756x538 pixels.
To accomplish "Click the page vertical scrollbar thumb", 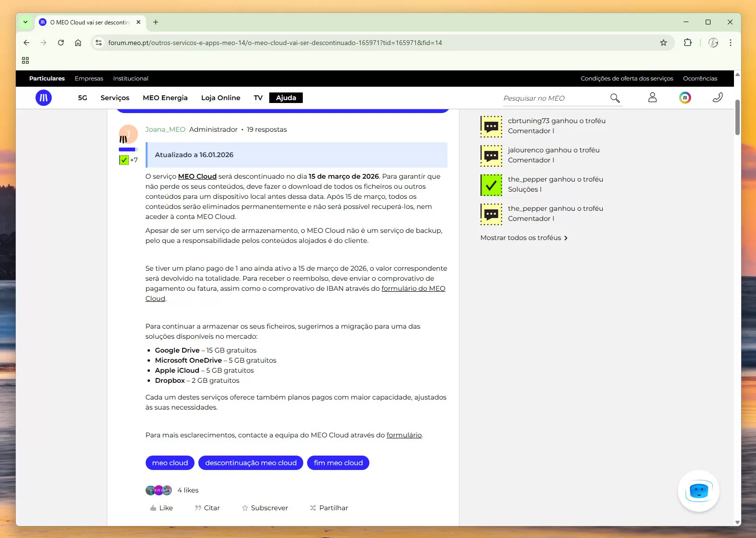I will [738, 117].
